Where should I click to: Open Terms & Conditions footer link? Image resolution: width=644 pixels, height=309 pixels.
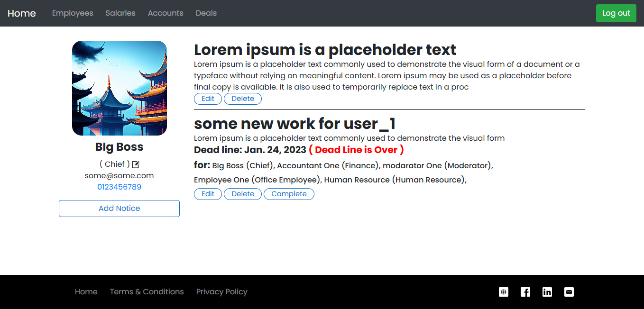click(147, 292)
